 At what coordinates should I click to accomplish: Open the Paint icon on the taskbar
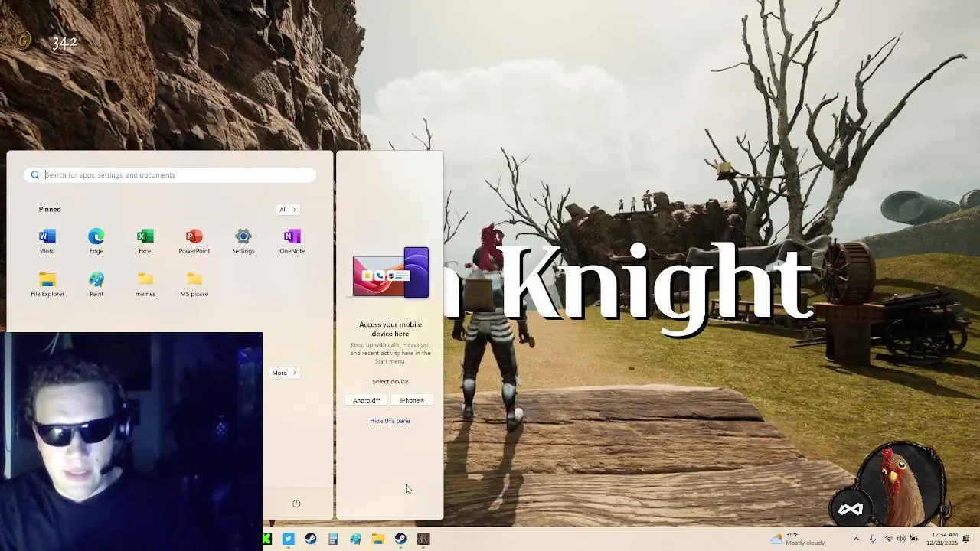(x=355, y=539)
